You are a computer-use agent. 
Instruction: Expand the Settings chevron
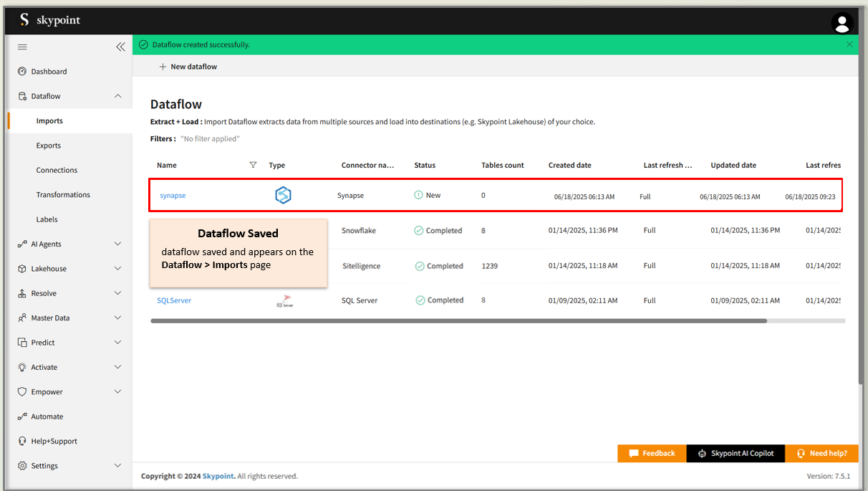click(x=118, y=466)
